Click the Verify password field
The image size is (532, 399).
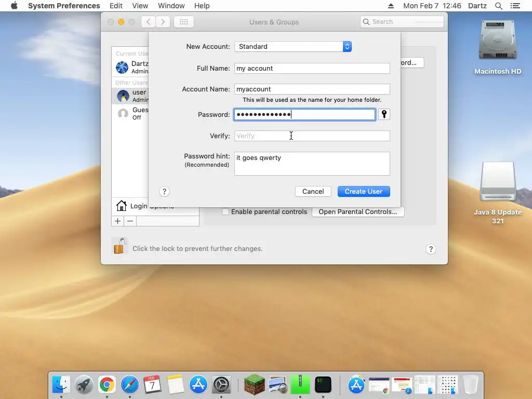pyautogui.click(x=312, y=136)
